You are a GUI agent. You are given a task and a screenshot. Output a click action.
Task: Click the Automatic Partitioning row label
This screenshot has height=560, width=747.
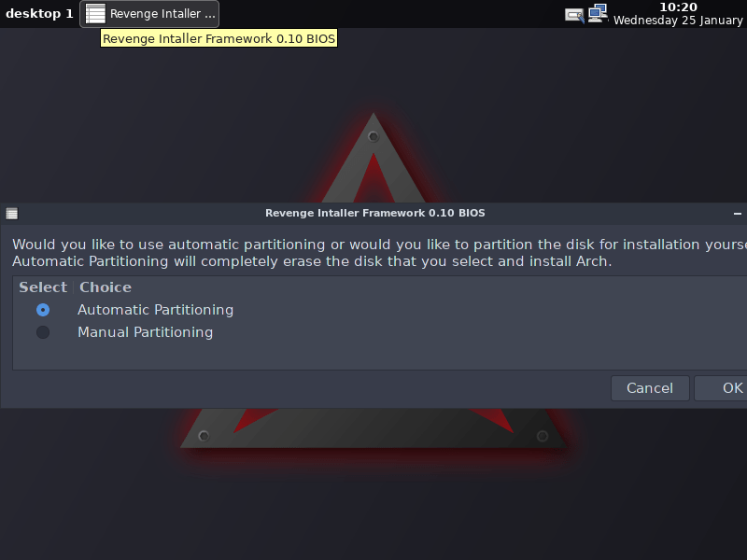(155, 310)
